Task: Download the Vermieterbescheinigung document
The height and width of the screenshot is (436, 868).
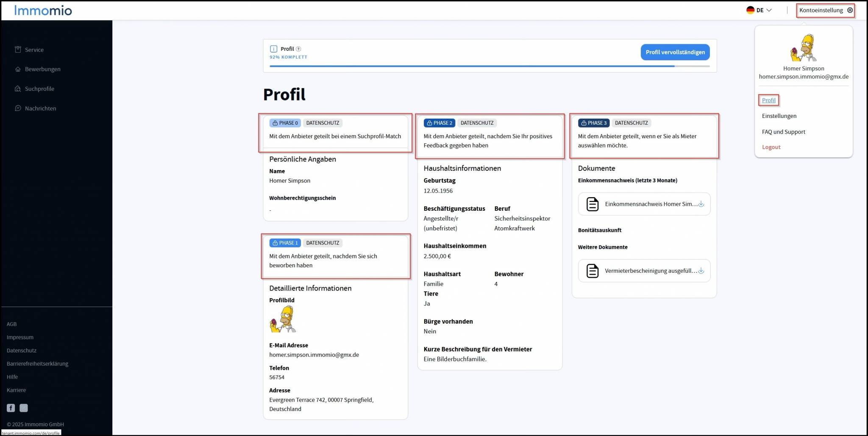Action: click(701, 271)
